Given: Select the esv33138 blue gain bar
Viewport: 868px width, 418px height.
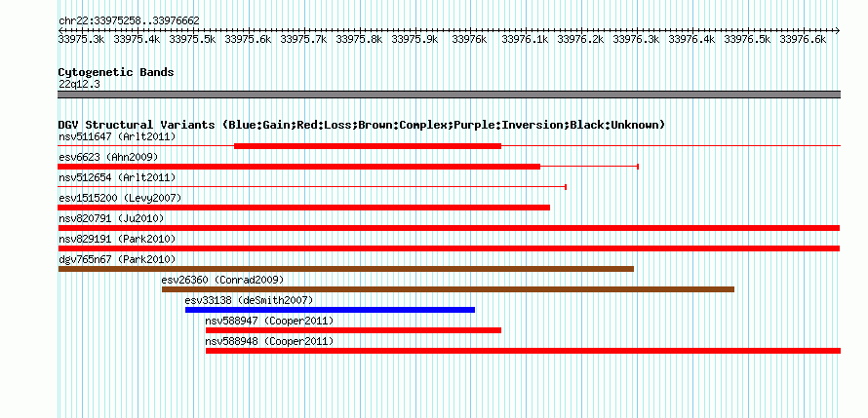Looking at the screenshot, I should click(x=330, y=310).
